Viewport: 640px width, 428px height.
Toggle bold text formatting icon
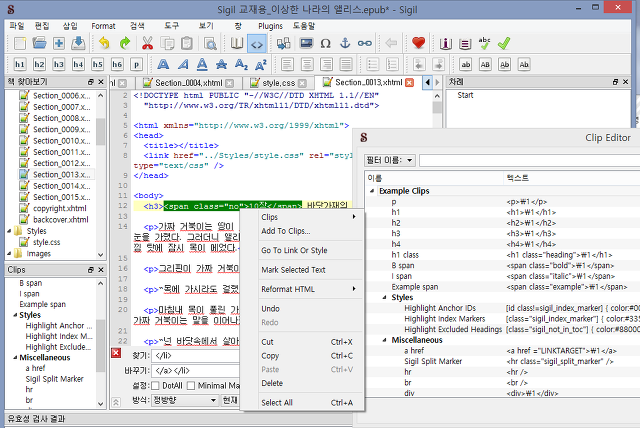(163, 64)
